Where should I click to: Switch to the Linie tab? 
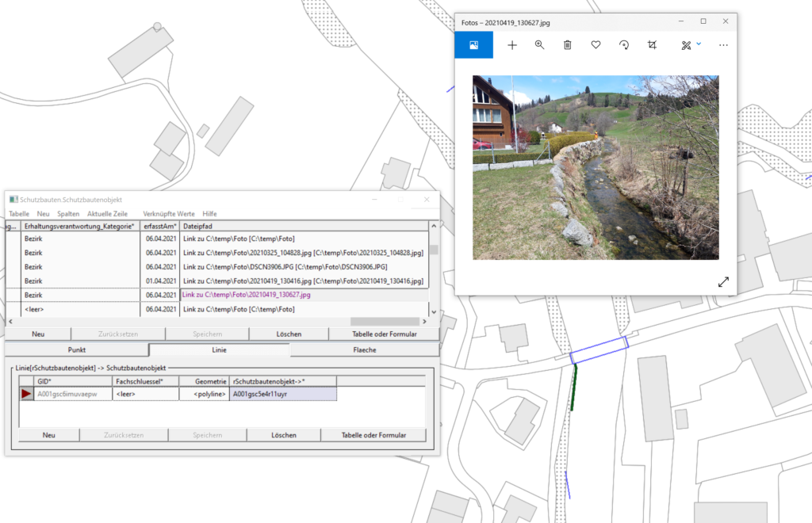[x=219, y=349]
